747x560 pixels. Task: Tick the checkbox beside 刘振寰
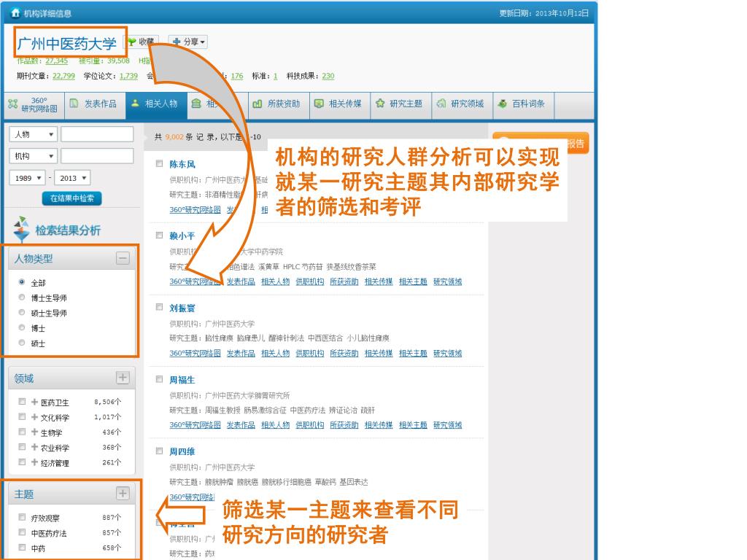160,307
